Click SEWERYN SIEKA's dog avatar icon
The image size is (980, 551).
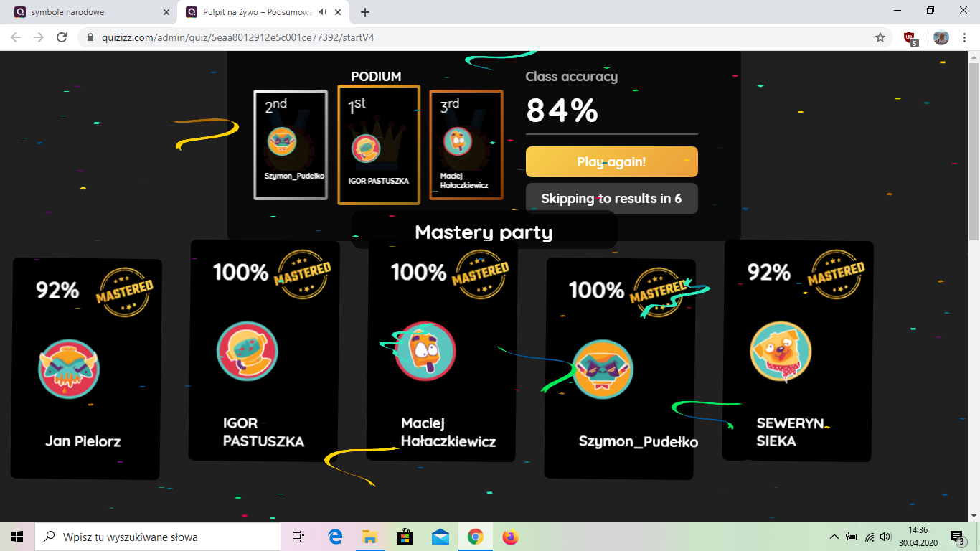point(781,352)
